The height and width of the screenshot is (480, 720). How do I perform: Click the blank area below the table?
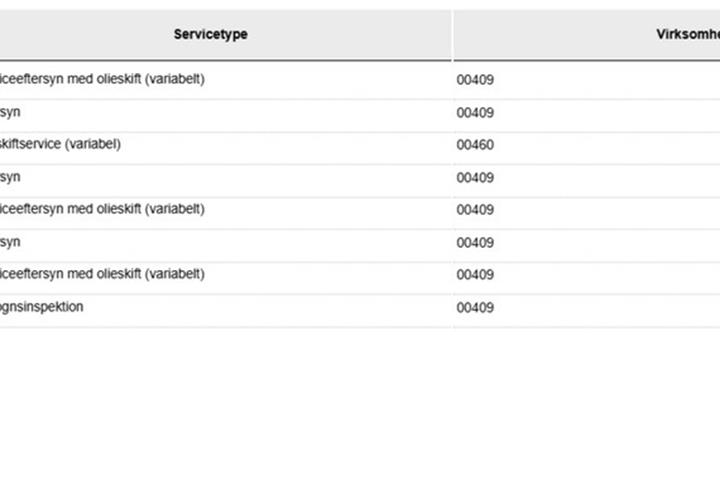(360, 404)
